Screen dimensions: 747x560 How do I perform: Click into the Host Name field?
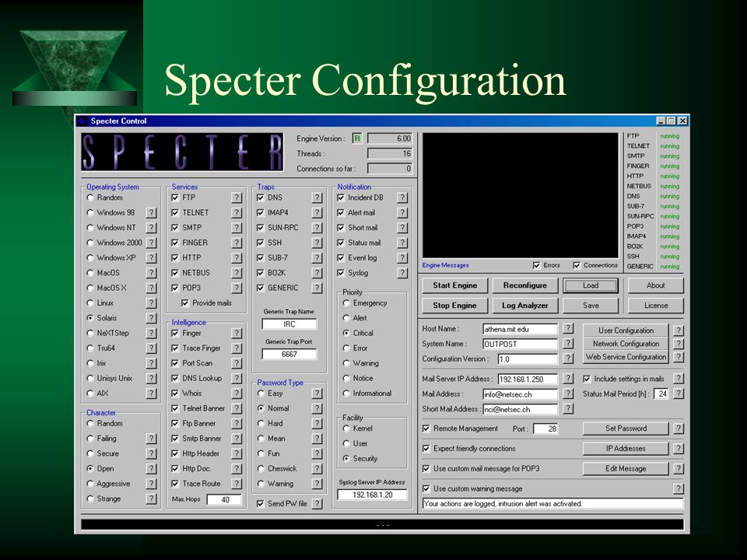coord(520,329)
